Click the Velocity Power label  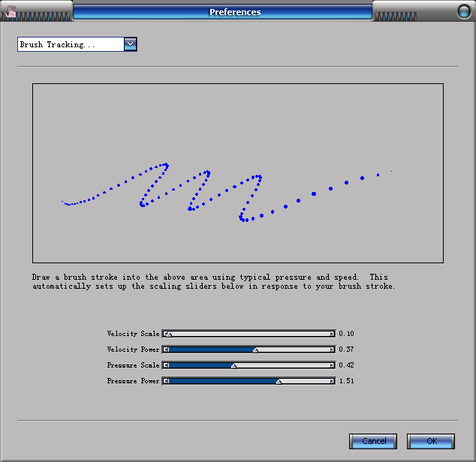point(133,349)
